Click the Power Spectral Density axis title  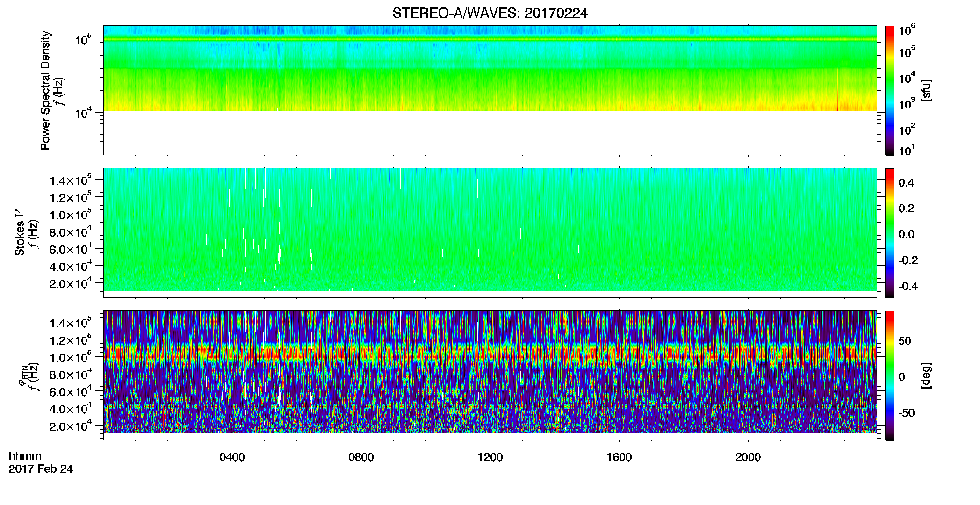pyautogui.click(x=45, y=90)
